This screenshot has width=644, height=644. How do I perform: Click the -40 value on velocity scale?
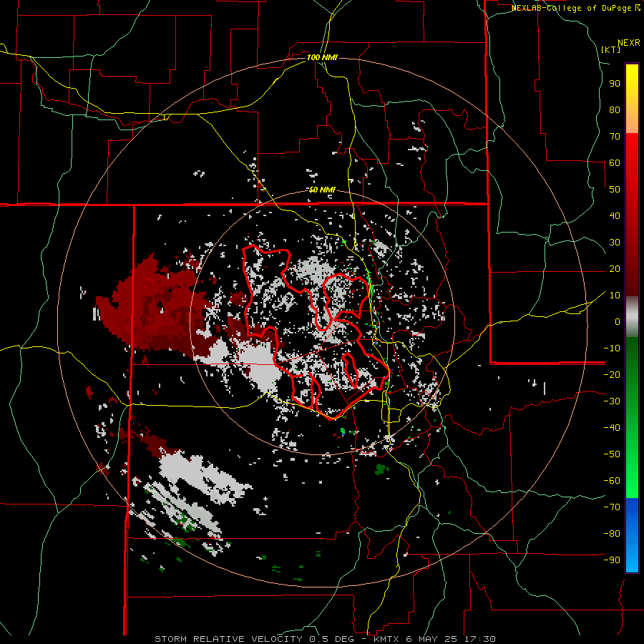click(612, 428)
